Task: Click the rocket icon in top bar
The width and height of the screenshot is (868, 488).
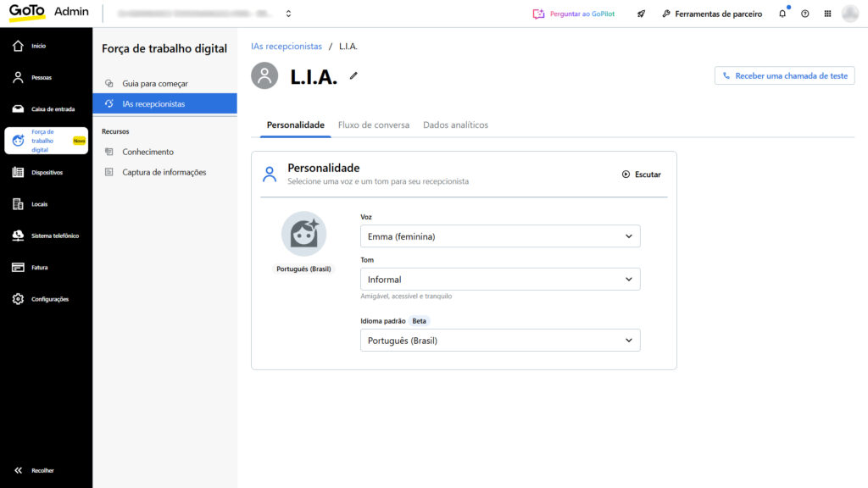Action: [x=642, y=14]
